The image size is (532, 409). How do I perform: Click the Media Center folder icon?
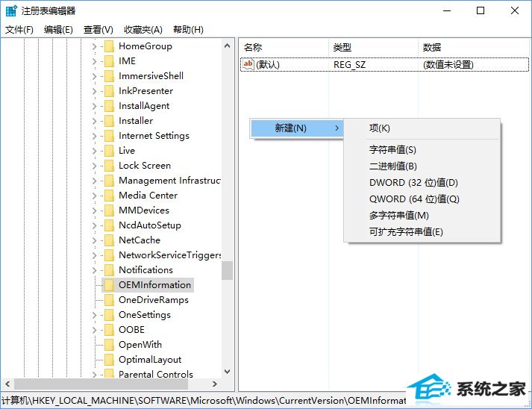109,196
